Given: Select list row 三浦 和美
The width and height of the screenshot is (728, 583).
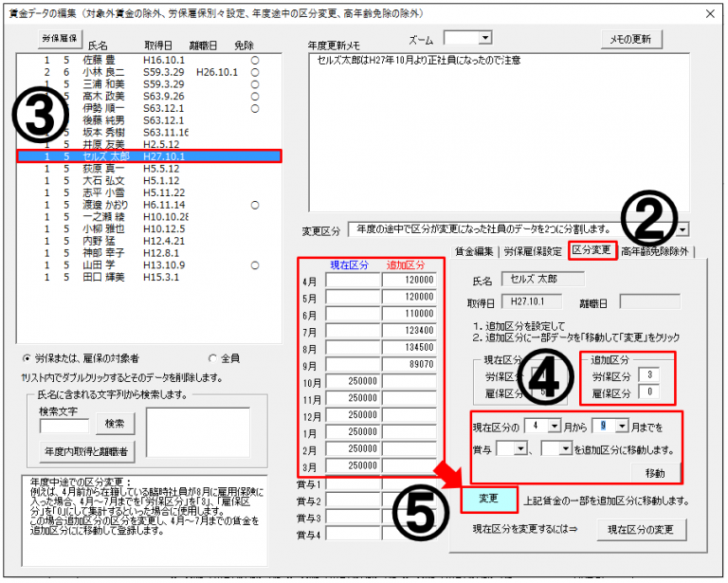Looking at the screenshot, I should click(x=149, y=84).
